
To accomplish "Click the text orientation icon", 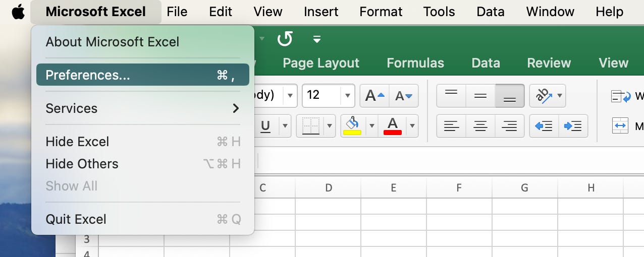I will coord(543,96).
